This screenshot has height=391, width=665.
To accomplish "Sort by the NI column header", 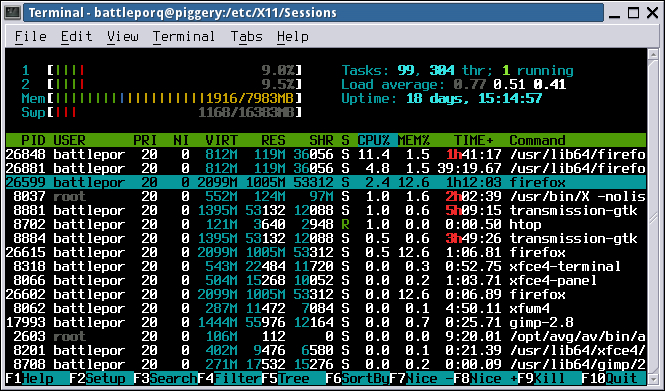I will (181, 140).
